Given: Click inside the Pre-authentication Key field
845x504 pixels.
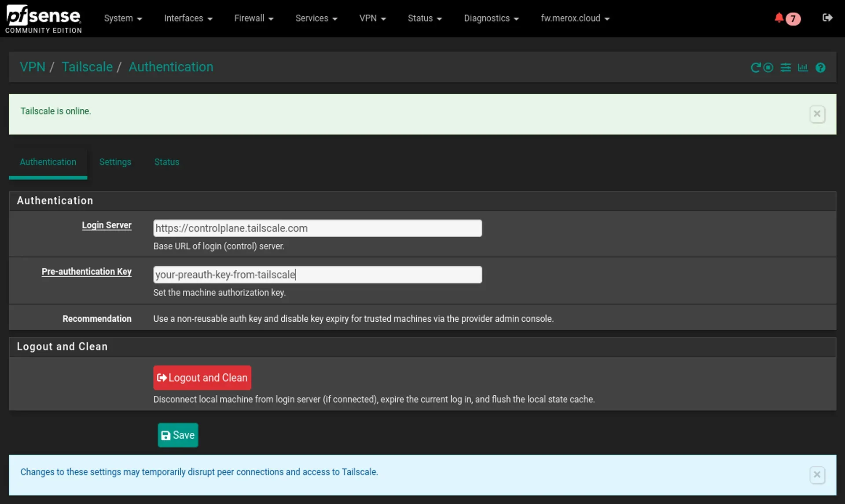Looking at the screenshot, I should click(317, 274).
